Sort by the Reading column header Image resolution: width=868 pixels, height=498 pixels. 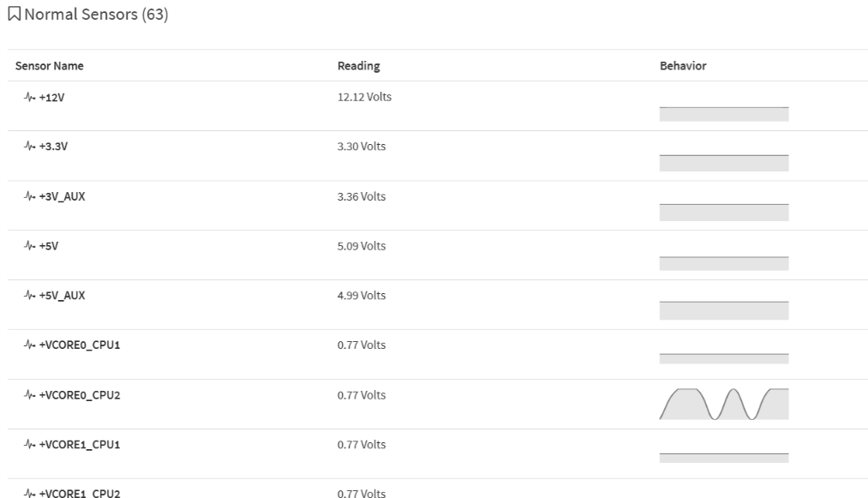coord(358,66)
